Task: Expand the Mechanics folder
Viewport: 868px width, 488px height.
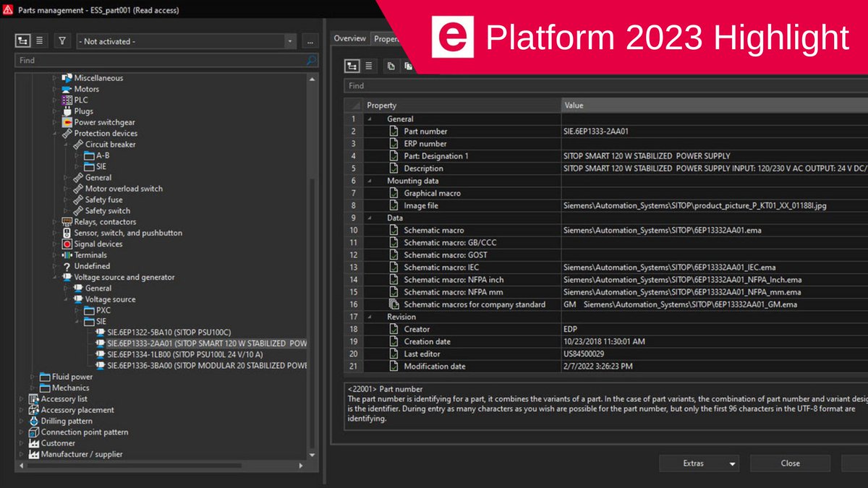Action: pyautogui.click(x=33, y=388)
